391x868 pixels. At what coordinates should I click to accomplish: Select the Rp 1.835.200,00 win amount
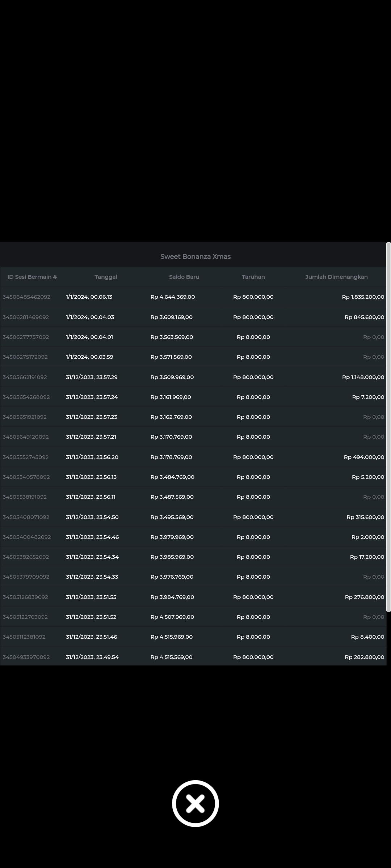pos(363,297)
